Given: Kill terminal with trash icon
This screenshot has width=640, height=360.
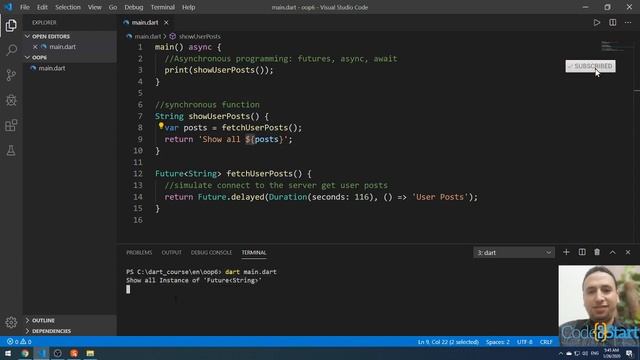Looking at the screenshot, I should tap(597, 252).
